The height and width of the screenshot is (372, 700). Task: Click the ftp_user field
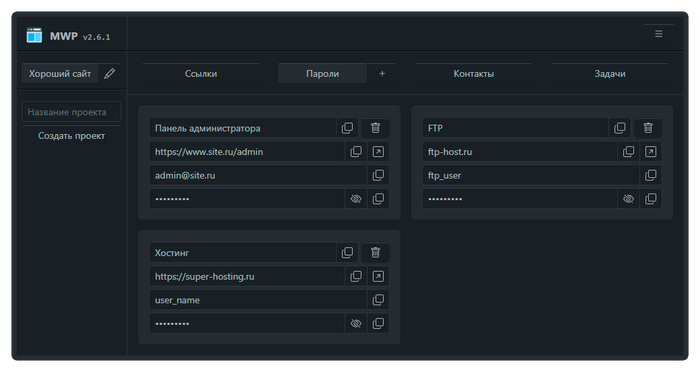click(531, 176)
